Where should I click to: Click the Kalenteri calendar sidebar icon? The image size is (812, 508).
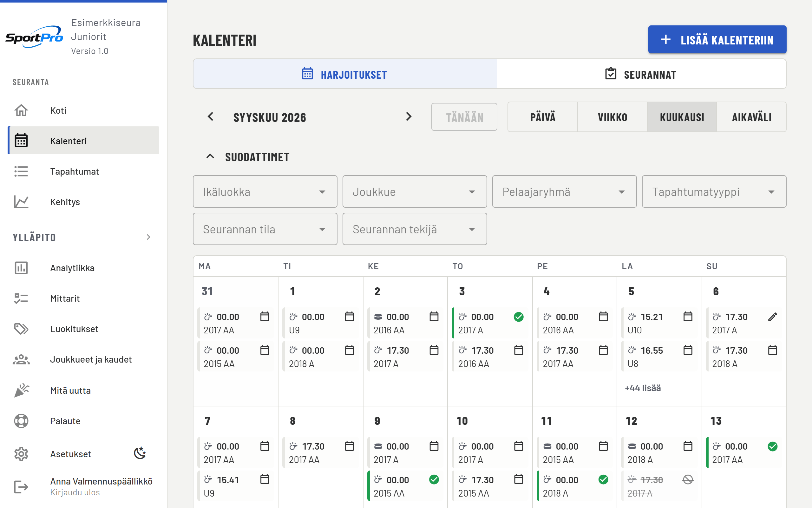(x=21, y=140)
